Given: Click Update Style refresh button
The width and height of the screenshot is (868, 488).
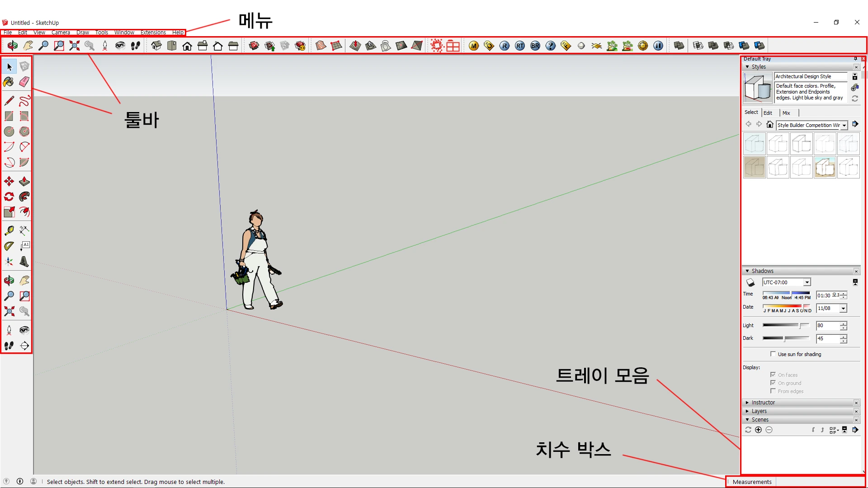Looking at the screenshot, I should (x=855, y=99).
